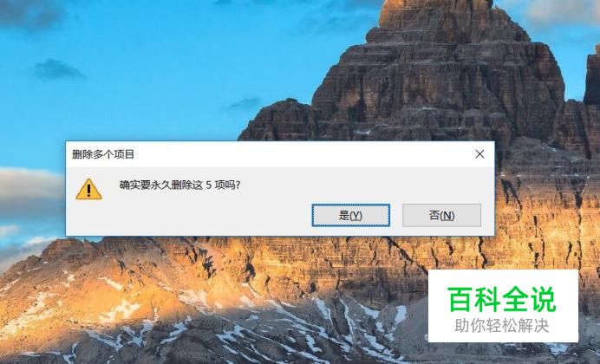Screen dimensions: 600x364
Task: Click the yellow warning triangle icon
Action: coord(88,189)
